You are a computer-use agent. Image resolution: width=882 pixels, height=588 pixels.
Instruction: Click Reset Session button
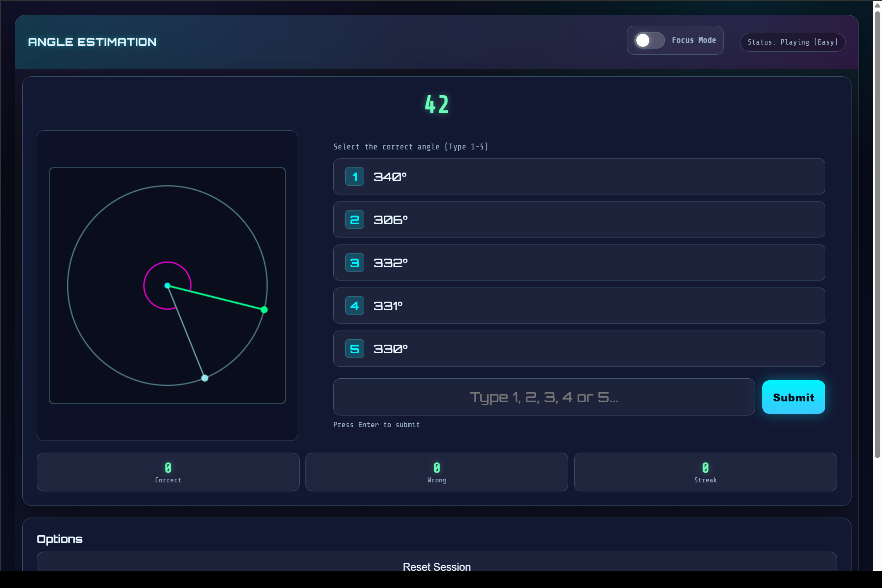click(x=437, y=566)
